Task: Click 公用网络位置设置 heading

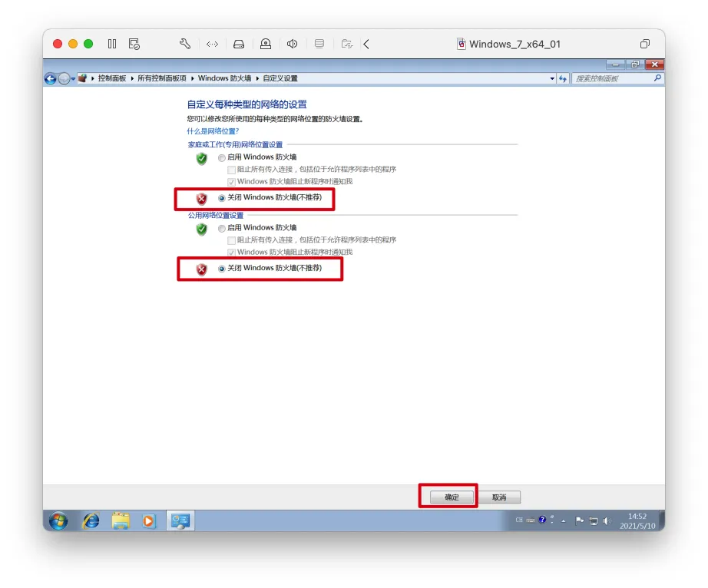Action: [x=215, y=215]
